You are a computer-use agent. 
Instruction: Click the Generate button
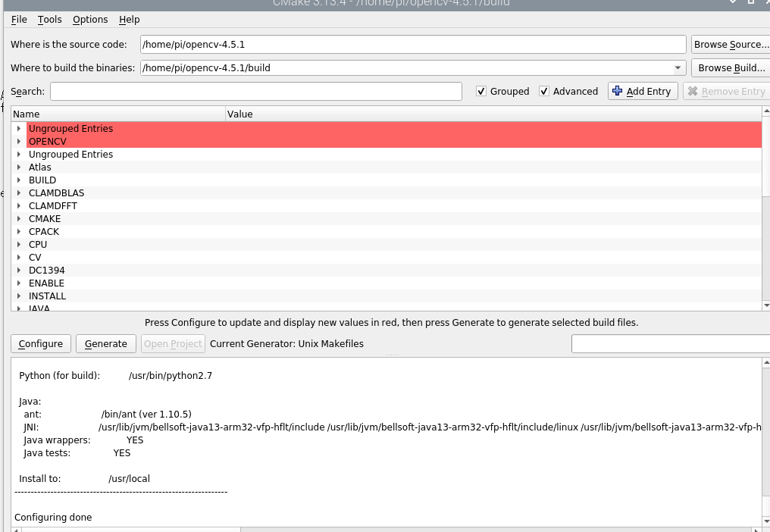[106, 344]
